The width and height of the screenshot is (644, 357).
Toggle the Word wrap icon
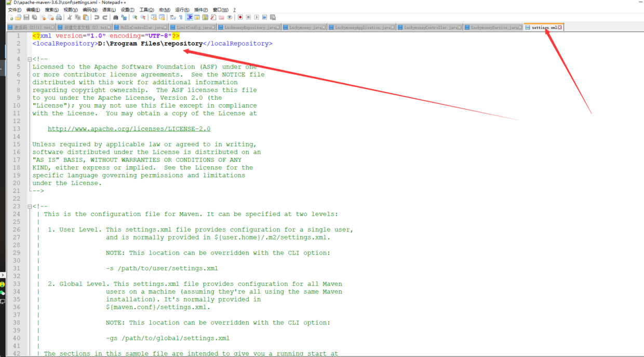pos(173,17)
